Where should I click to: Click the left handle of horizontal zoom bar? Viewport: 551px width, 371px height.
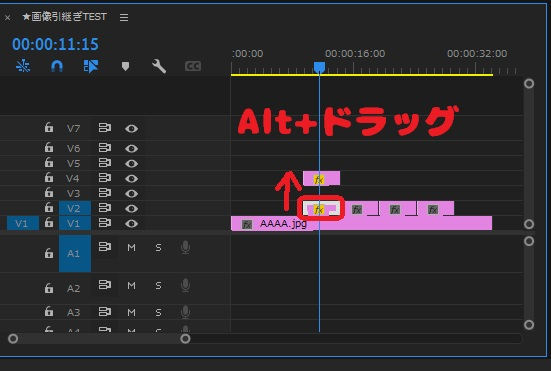[13, 339]
